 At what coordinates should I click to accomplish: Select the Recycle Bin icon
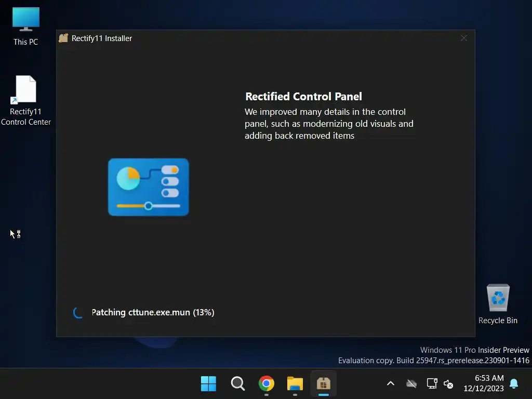pos(498,304)
